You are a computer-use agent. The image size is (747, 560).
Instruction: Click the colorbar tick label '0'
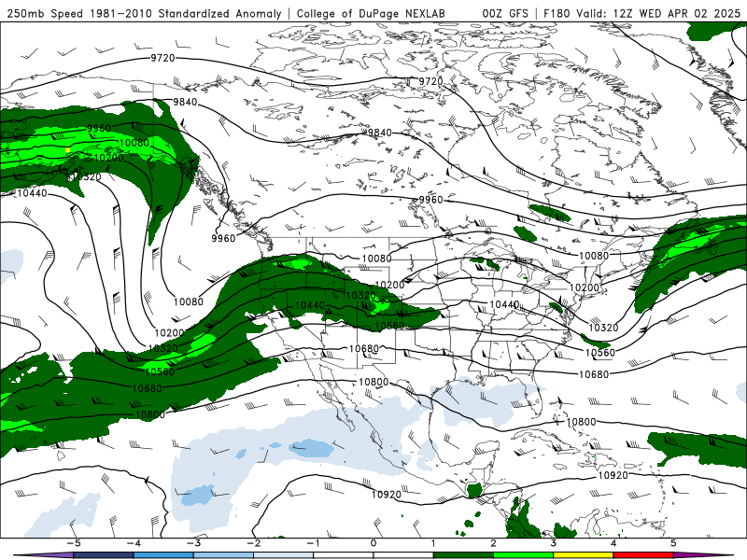(373, 543)
